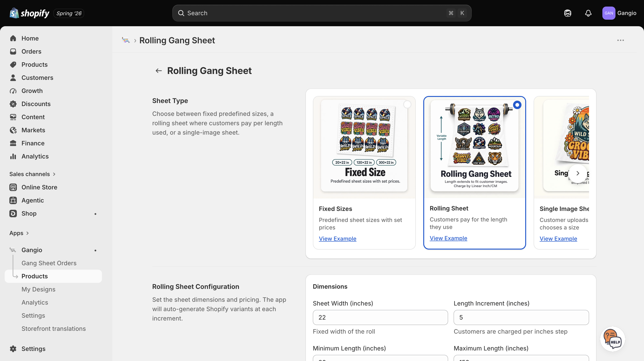644x361 pixels.
Task: Click the 'Rolling Sheet' card title
Action: (x=449, y=208)
